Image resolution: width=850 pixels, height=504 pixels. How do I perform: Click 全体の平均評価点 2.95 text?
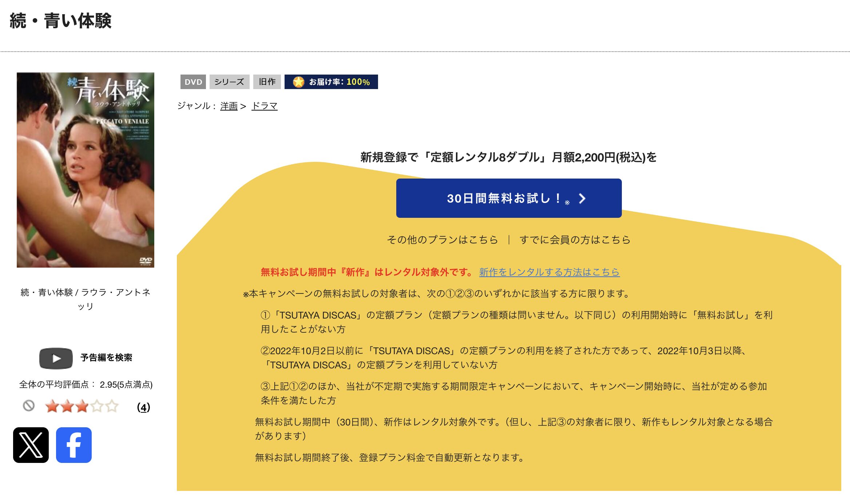coord(86,384)
